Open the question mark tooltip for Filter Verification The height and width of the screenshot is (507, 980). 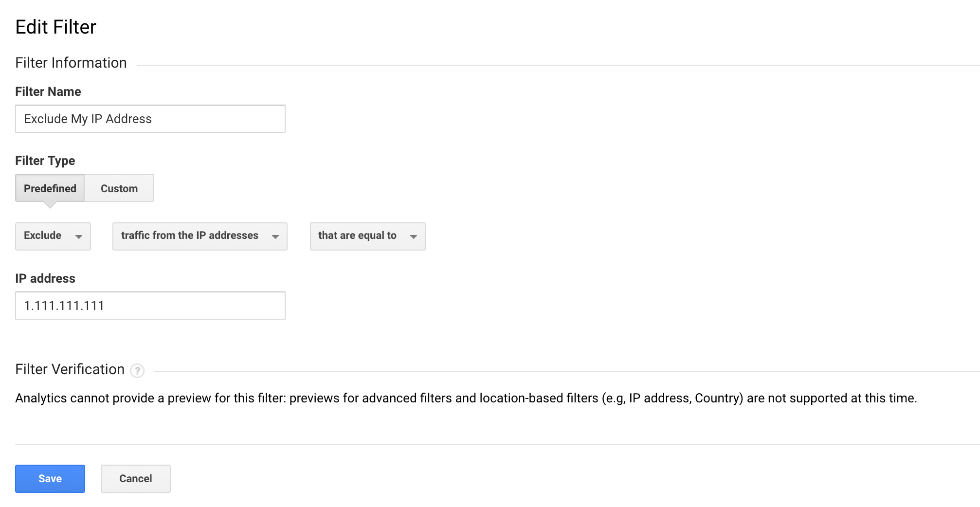[137, 371]
